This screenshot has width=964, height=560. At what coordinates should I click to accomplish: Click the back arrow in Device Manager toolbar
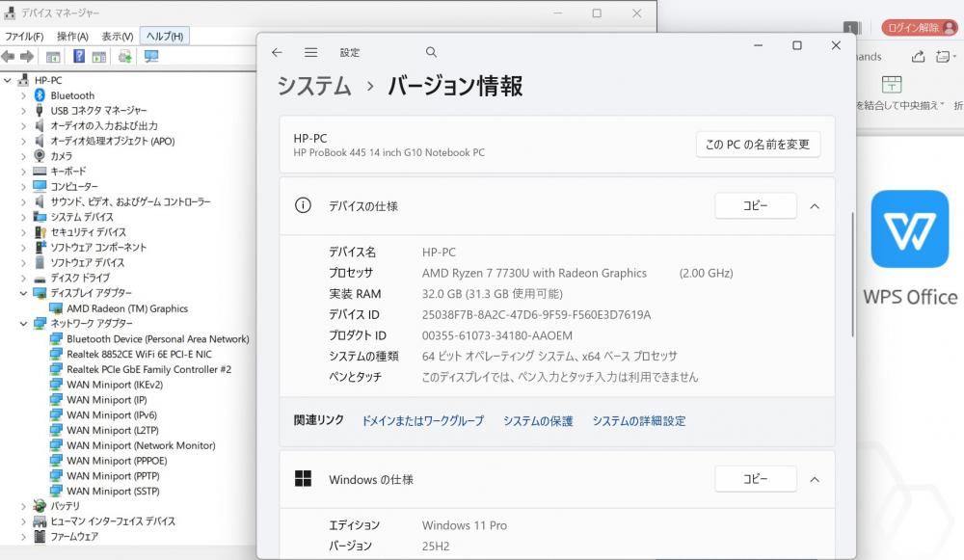[x=9, y=57]
